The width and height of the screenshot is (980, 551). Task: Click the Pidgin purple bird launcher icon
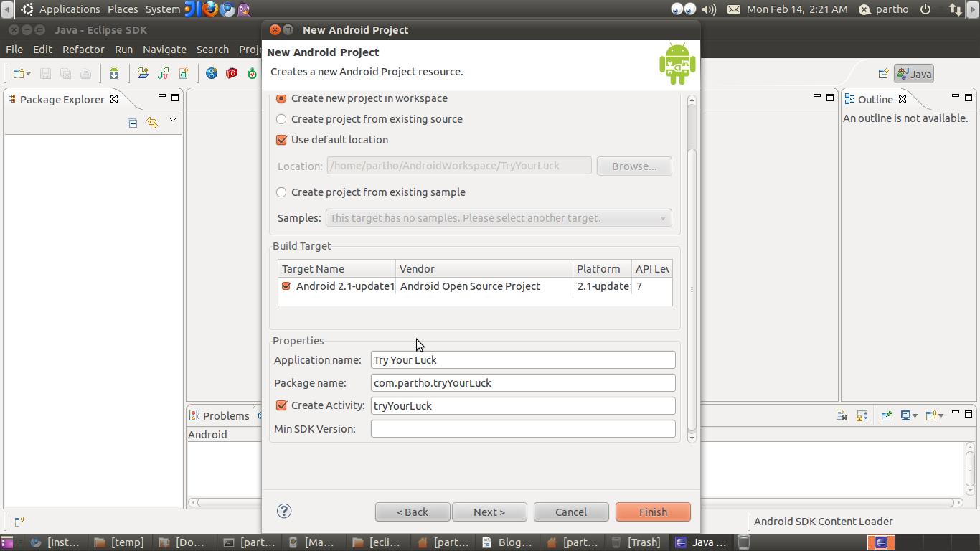click(x=244, y=9)
